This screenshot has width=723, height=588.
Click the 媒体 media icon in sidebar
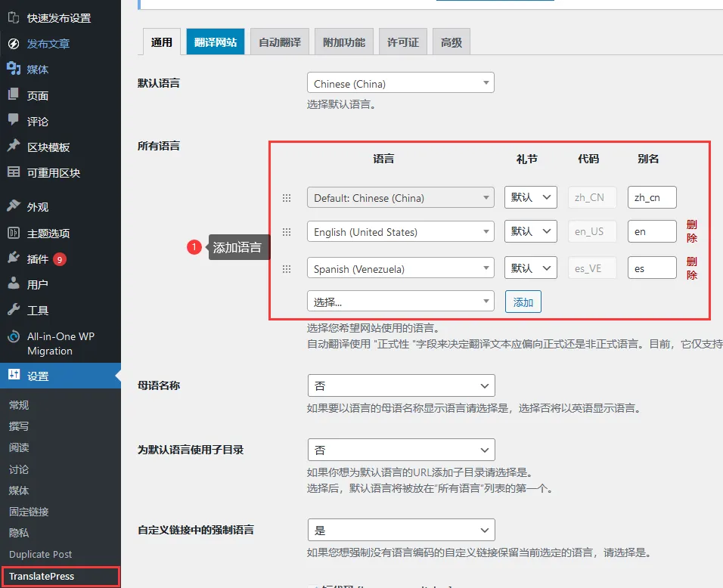point(14,70)
